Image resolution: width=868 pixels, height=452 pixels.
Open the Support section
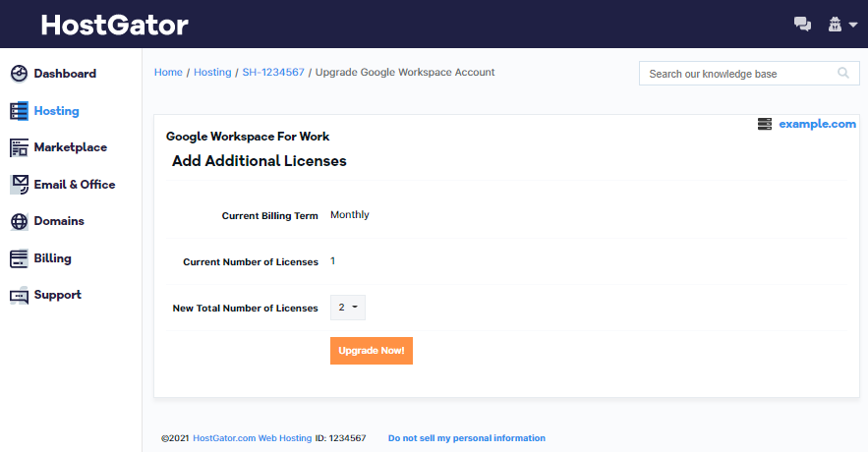click(58, 295)
